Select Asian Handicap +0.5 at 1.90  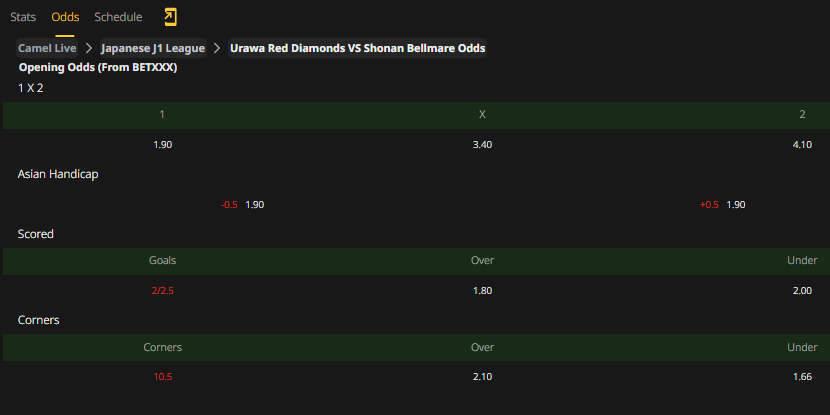(x=723, y=205)
